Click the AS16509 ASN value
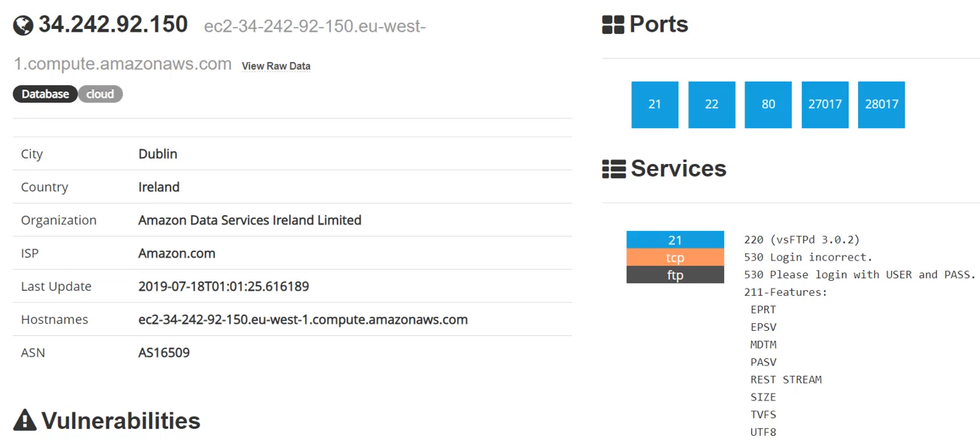The height and width of the screenshot is (440, 980). coord(164,353)
